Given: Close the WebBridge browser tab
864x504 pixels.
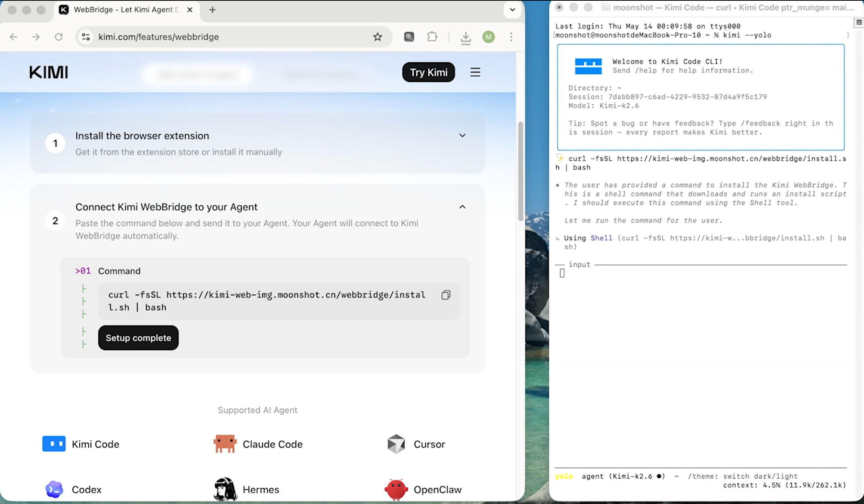Looking at the screenshot, I should (190, 10).
